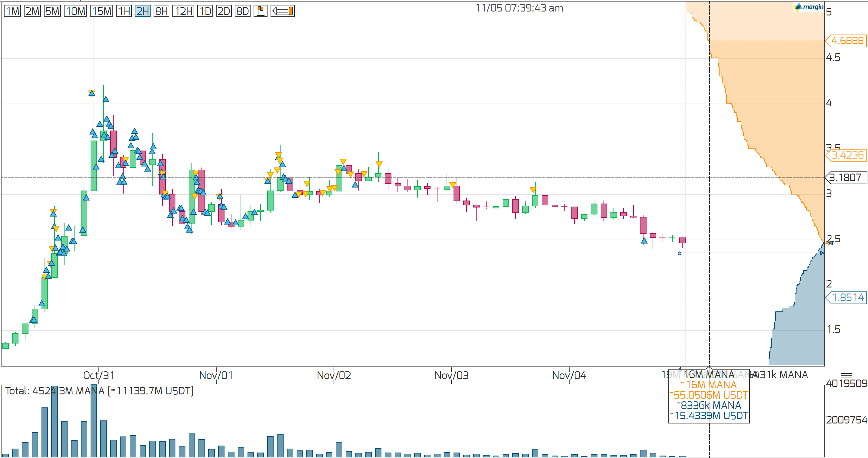Toggle the 2H timeframe button
Viewport: 868px width, 458px height.
click(142, 11)
